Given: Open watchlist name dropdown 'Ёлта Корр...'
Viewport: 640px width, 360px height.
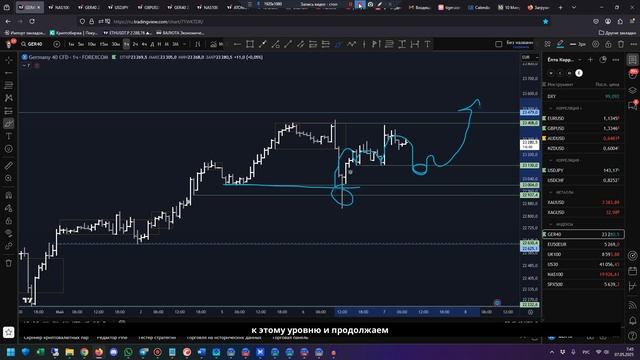Looking at the screenshot, I should click(x=564, y=60).
